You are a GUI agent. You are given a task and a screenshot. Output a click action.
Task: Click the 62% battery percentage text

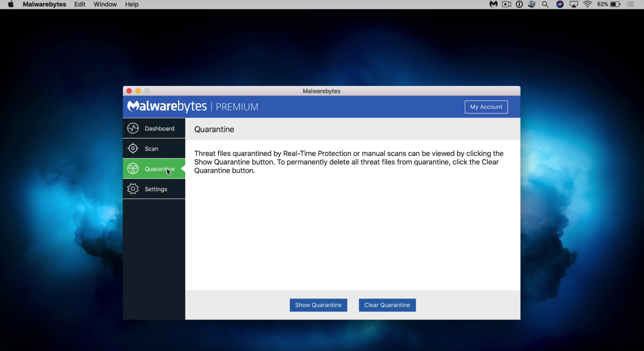pyautogui.click(x=603, y=4)
